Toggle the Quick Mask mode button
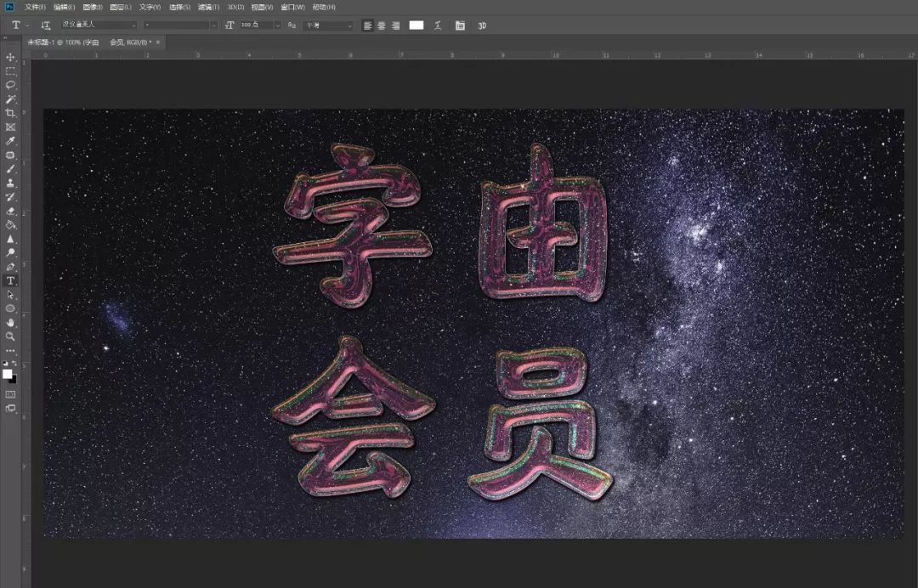This screenshot has width=918, height=588. click(x=10, y=394)
